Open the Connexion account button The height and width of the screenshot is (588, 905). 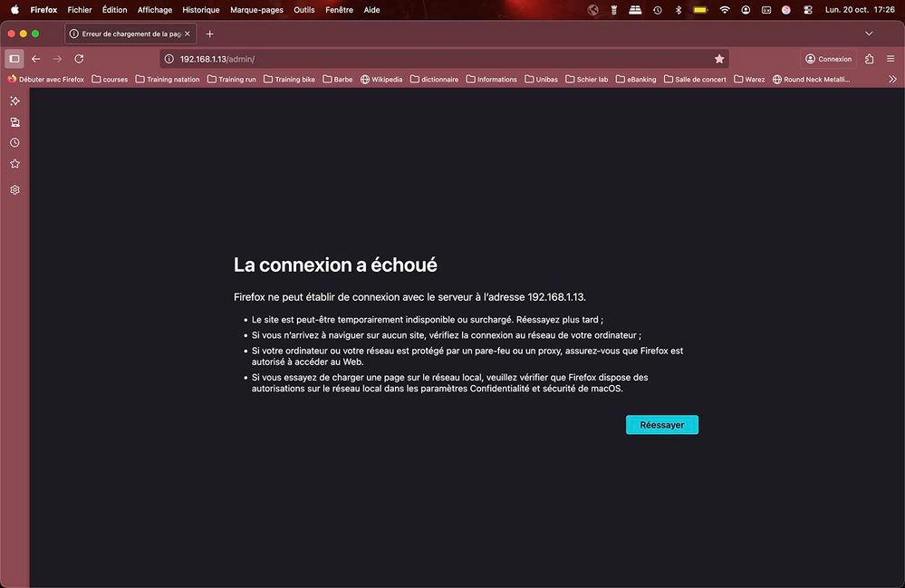[828, 59]
